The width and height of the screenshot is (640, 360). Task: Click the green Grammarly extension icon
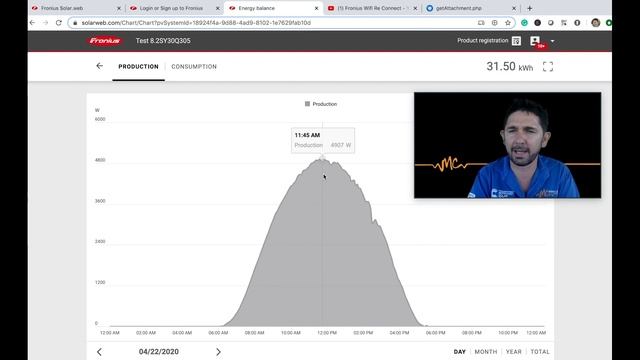point(524,23)
